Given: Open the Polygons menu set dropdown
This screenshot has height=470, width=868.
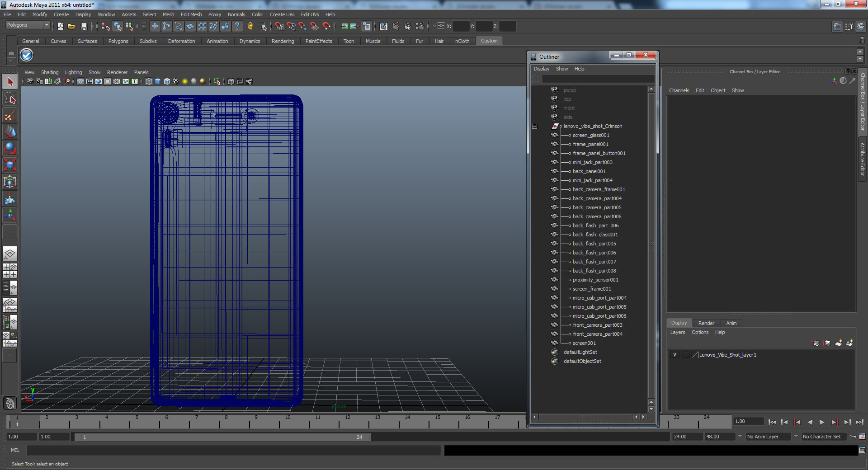Looking at the screenshot, I should pos(28,25).
